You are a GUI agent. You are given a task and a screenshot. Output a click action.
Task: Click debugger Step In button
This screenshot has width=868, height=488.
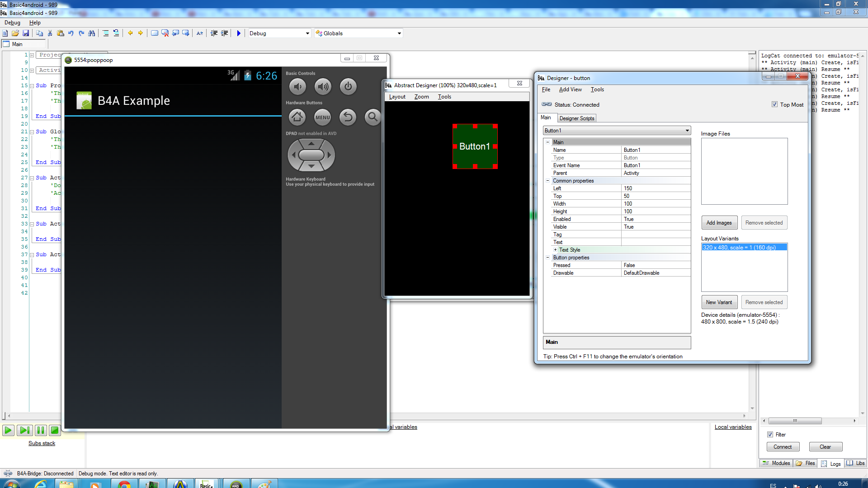click(x=24, y=431)
